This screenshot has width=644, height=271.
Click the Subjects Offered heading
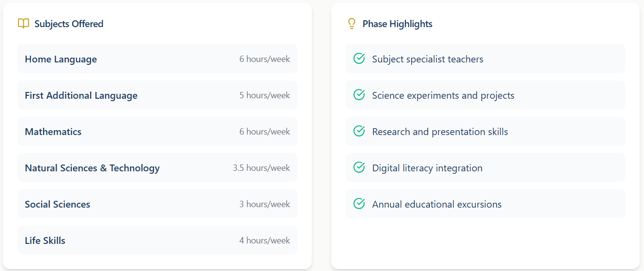pyautogui.click(x=69, y=24)
